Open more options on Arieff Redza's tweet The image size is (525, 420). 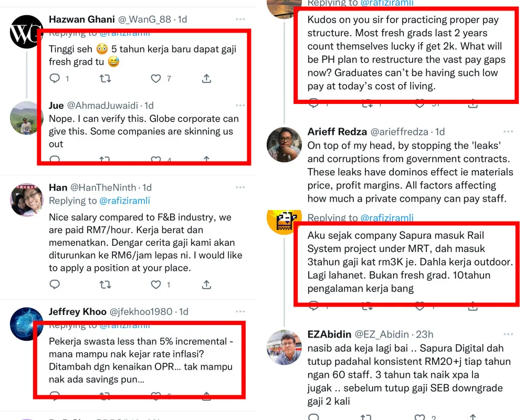pos(508,131)
